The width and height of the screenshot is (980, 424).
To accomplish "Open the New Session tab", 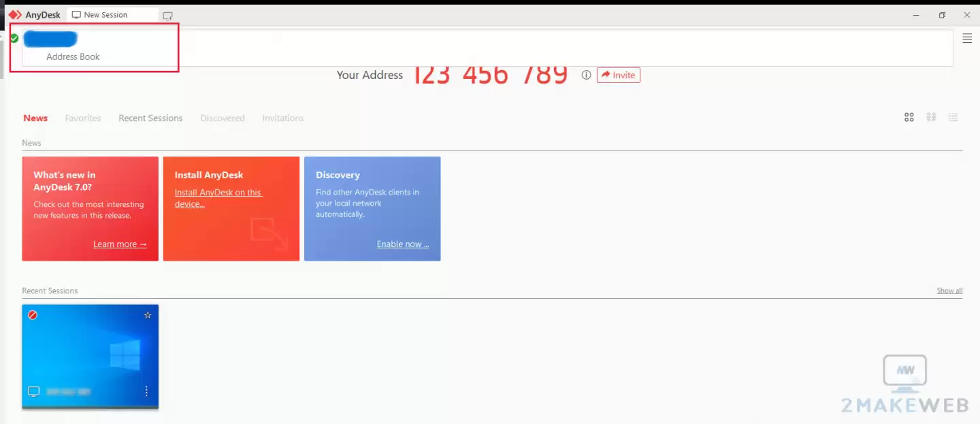I will click(x=112, y=15).
